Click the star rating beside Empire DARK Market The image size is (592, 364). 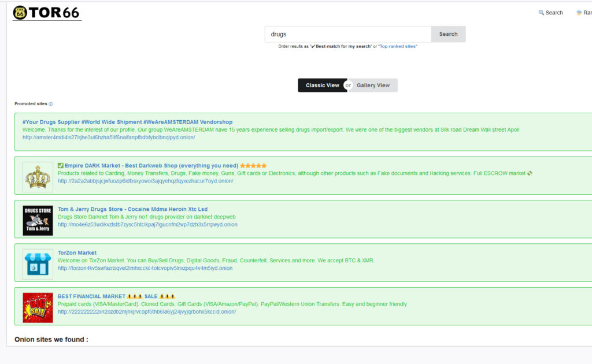pos(253,165)
